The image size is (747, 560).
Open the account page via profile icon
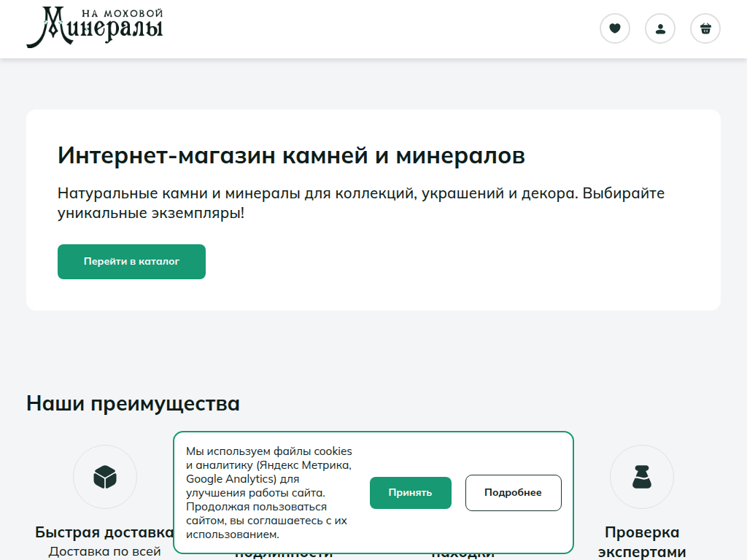(x=660, y=28)
